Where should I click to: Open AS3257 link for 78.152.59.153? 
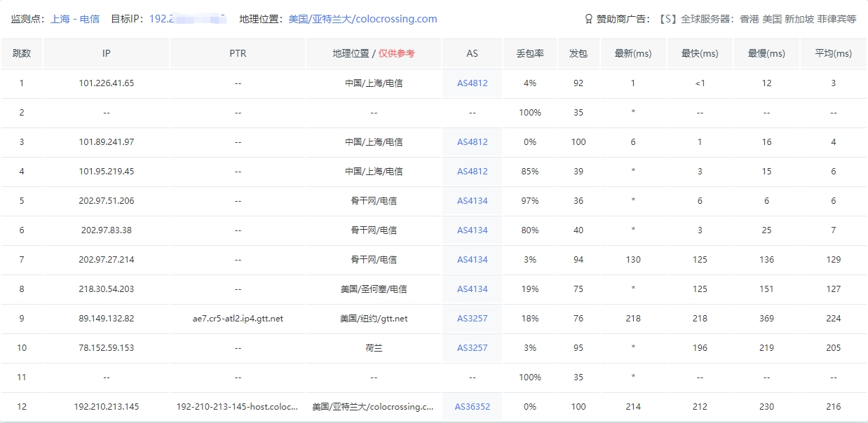click(472, 347)
